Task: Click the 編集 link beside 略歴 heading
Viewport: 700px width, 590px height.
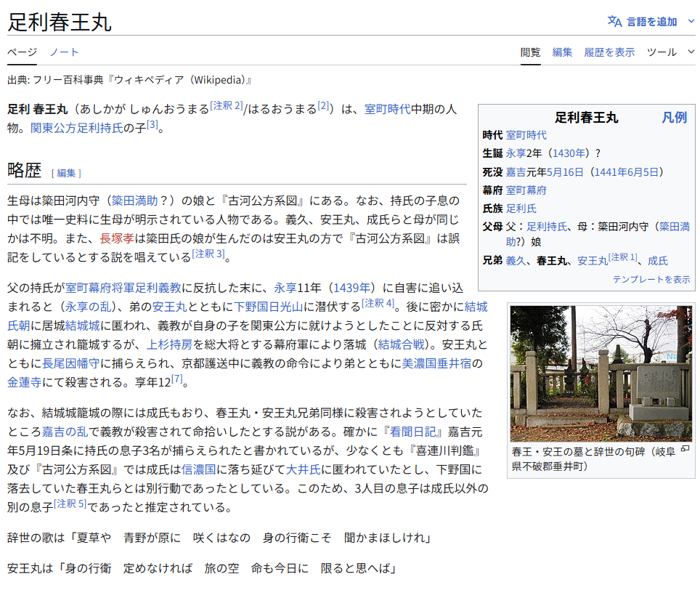Action: [66, 173]
